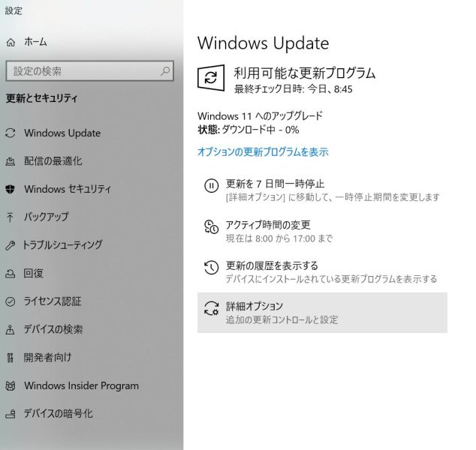Screen dimensions: 476x450
Task: Click the history icon for 更新の履歴を表示する
Action: click(x=211, y=267)
